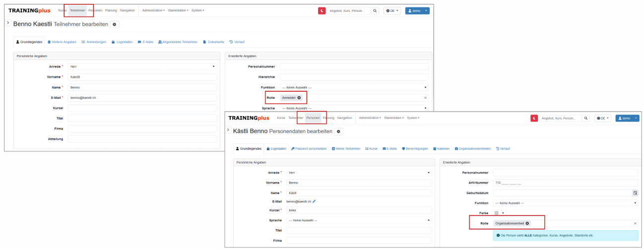Click search magnifier in Personendaten bearbeiten window
The width and height of the screenshot is (644, 249).
click(586, 118)
